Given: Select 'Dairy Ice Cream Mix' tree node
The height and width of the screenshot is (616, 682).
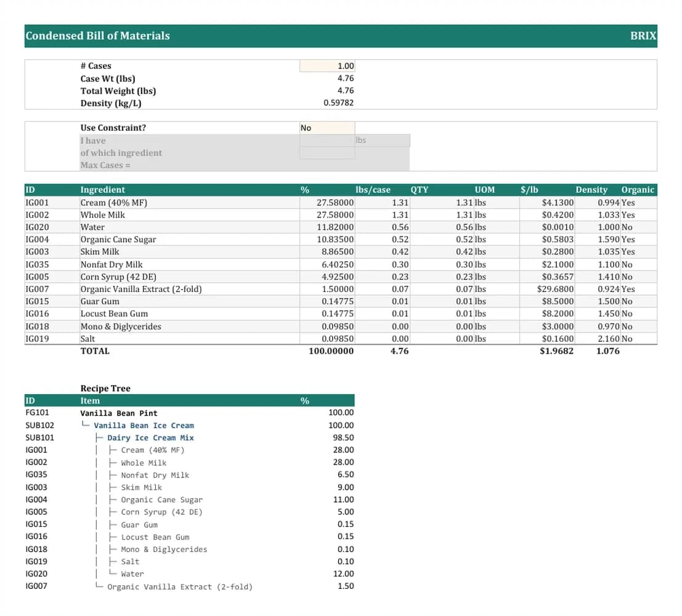Looking at the screenshot, I should pyautogui.click(x=150, y=437).
